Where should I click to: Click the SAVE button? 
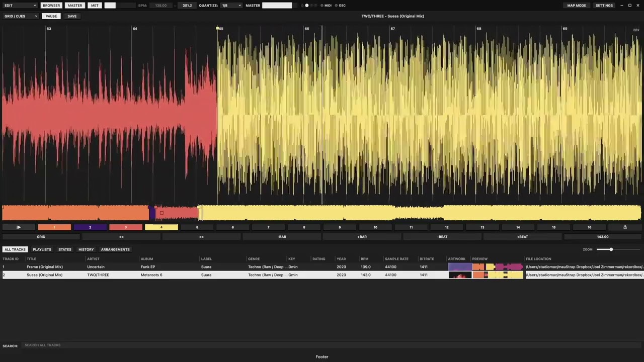coord(72,16)
